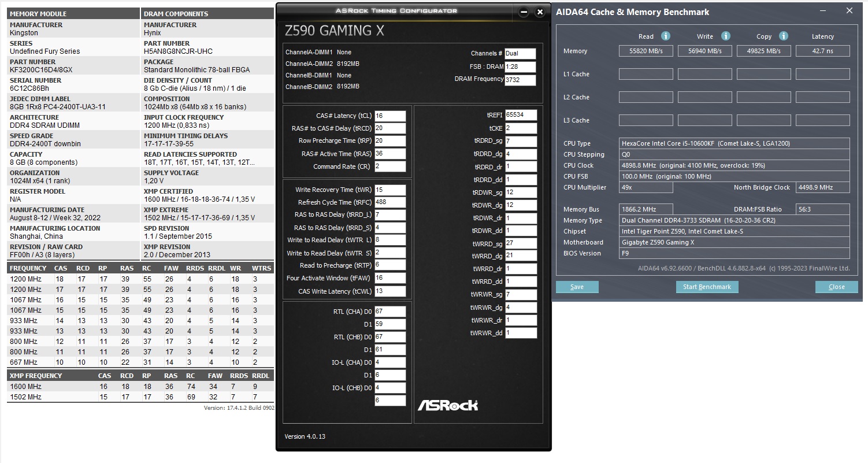Select the tWTR_L value field
This screenshot has height=463, width=868.
pos(390,240)
